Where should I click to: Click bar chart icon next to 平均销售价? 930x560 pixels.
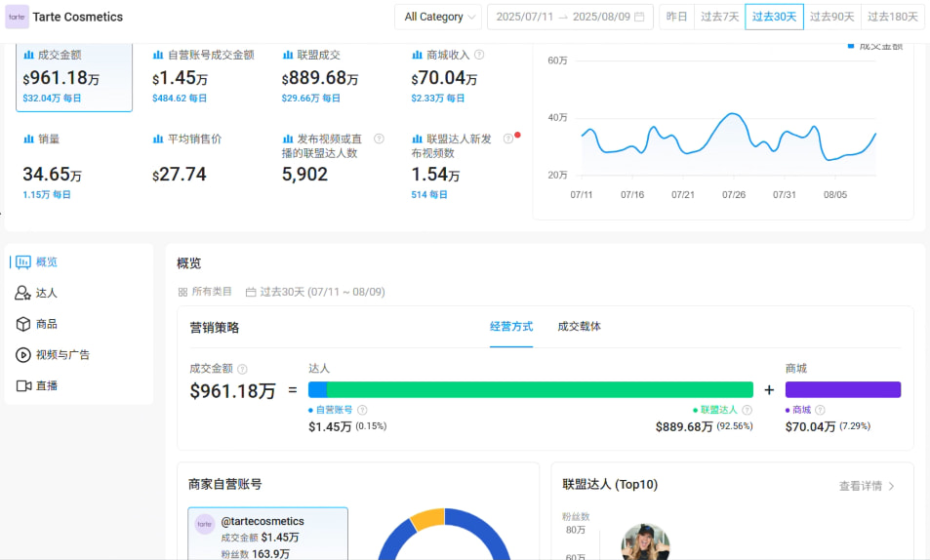tap(158, 140)
